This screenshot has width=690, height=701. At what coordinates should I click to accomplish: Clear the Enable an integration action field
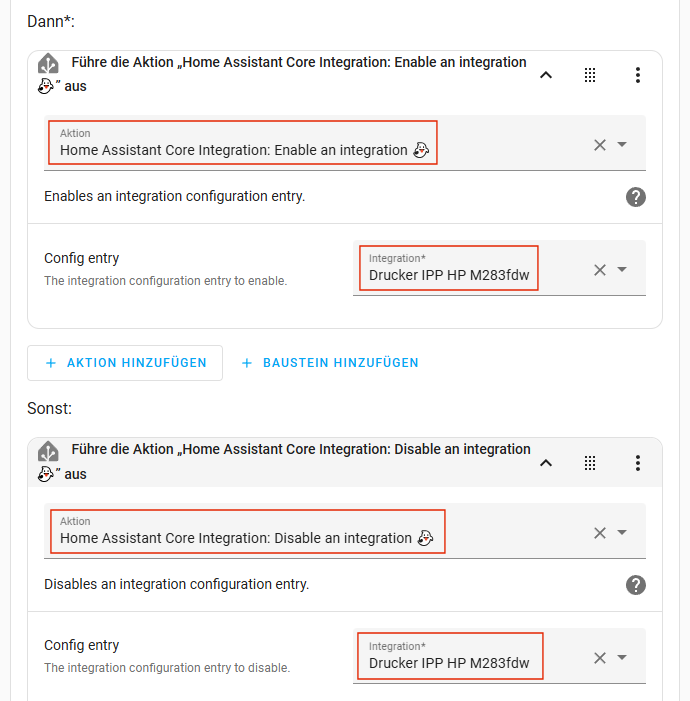pyautogui.click(x=600, y=144)
